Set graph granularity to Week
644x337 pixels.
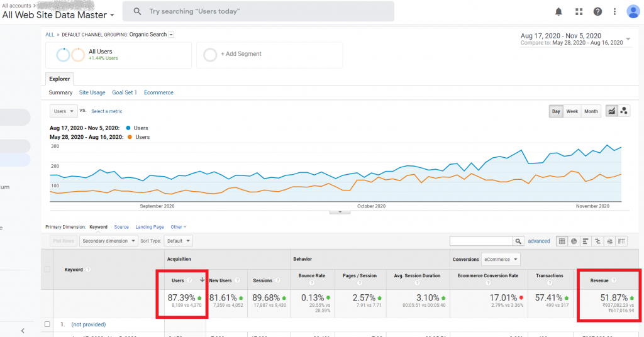tap(572, 111)
